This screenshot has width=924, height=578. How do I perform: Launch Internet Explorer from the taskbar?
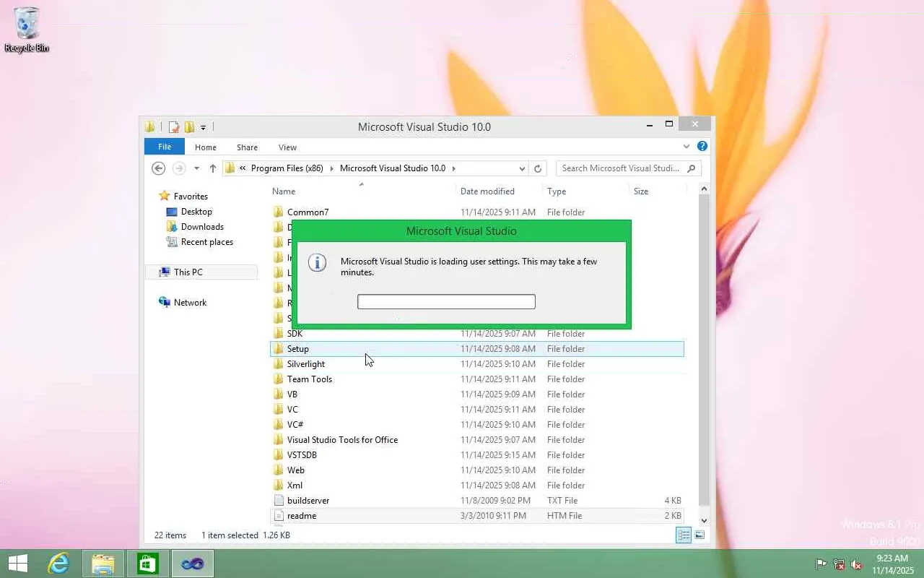click(58, 564)
